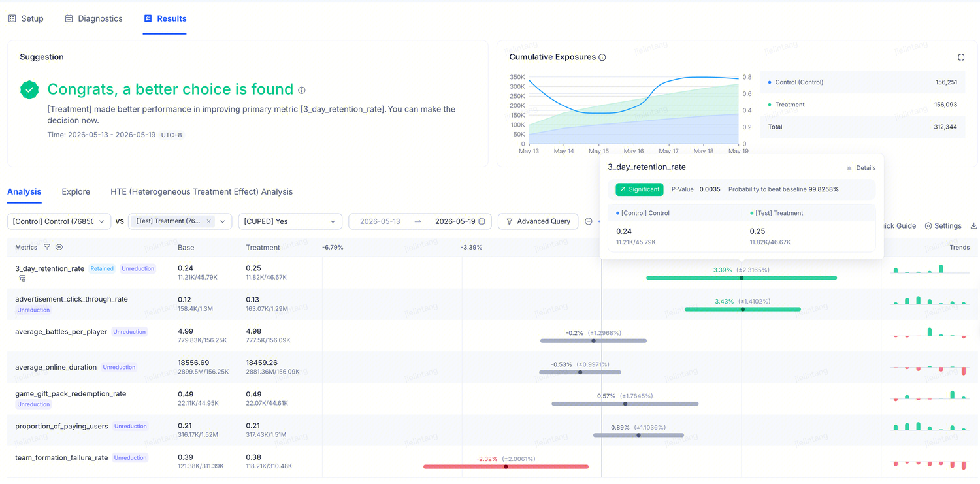Screen dimensions: 980x484
Task: Click the grey average_battles_per_player interval bar
Action: pyautogui.click(x=593, y=340)
